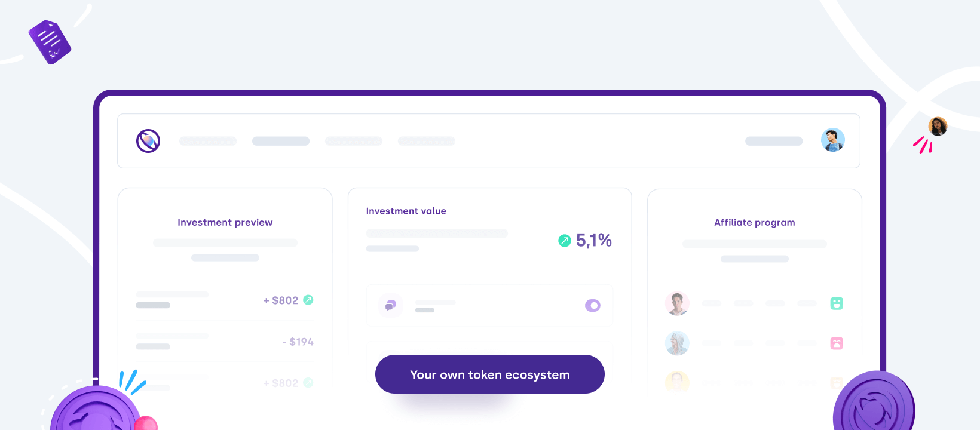Click the Your own token ecosystem button

point(490,374)
